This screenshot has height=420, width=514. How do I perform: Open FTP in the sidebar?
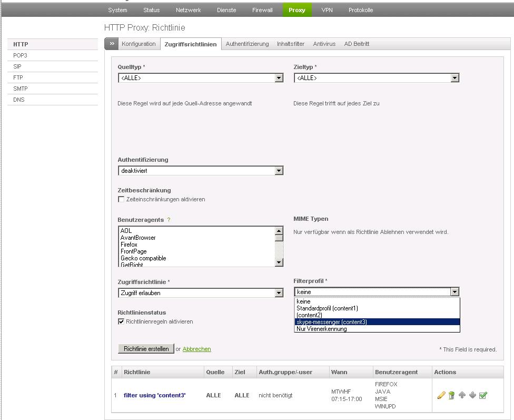[x=53, y=77]
